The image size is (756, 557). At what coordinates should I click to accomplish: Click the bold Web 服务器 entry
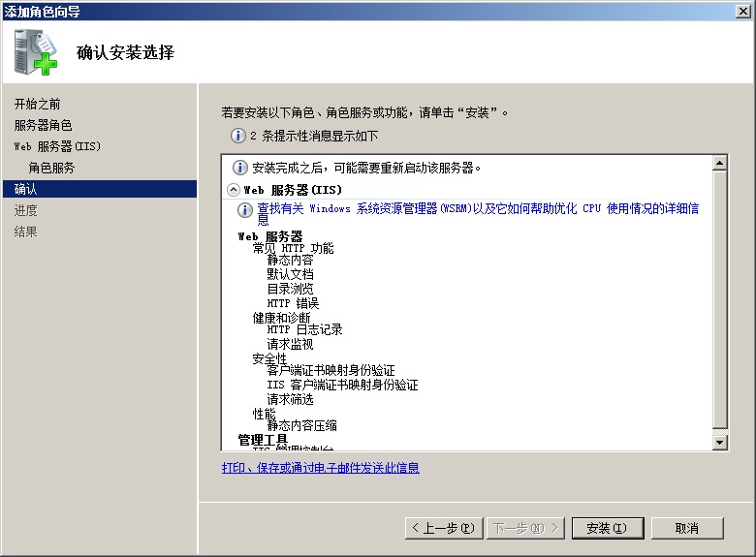point(270,236)
